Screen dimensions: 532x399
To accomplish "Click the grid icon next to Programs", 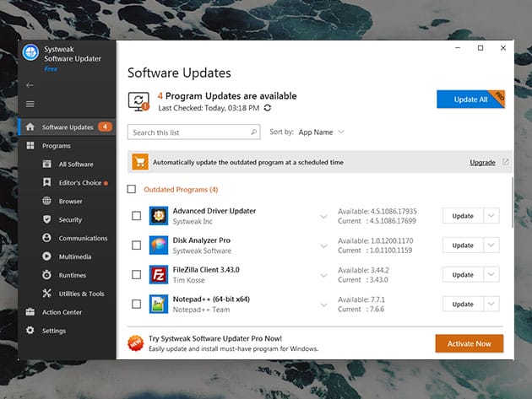I will click(30, 146).
